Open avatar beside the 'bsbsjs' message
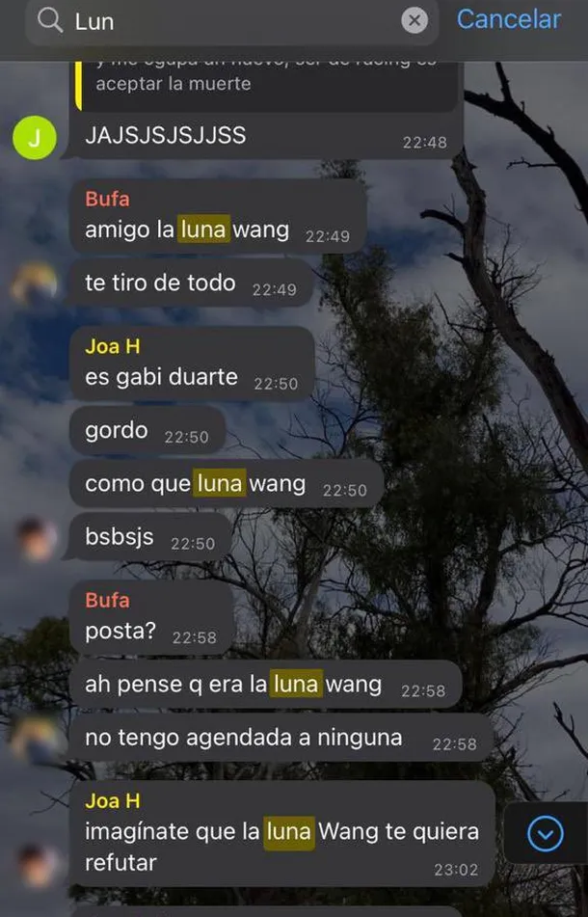This screenshot has height=917, width=588. click(35, 538)
